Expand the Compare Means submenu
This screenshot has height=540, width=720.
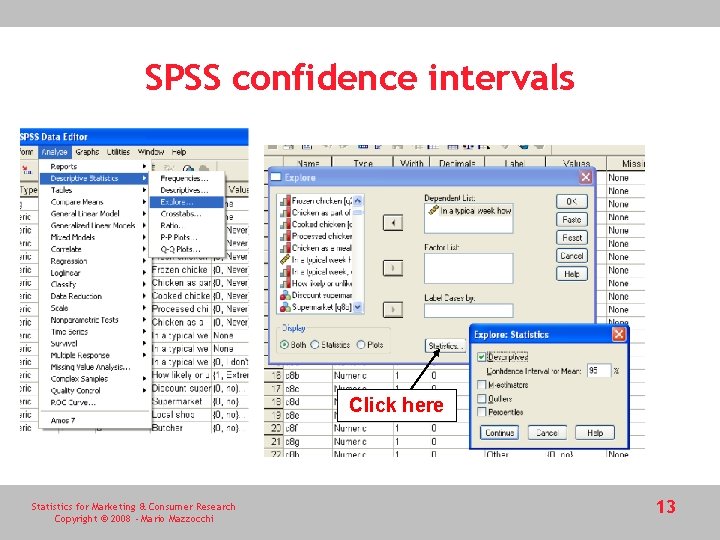(94, 202)
